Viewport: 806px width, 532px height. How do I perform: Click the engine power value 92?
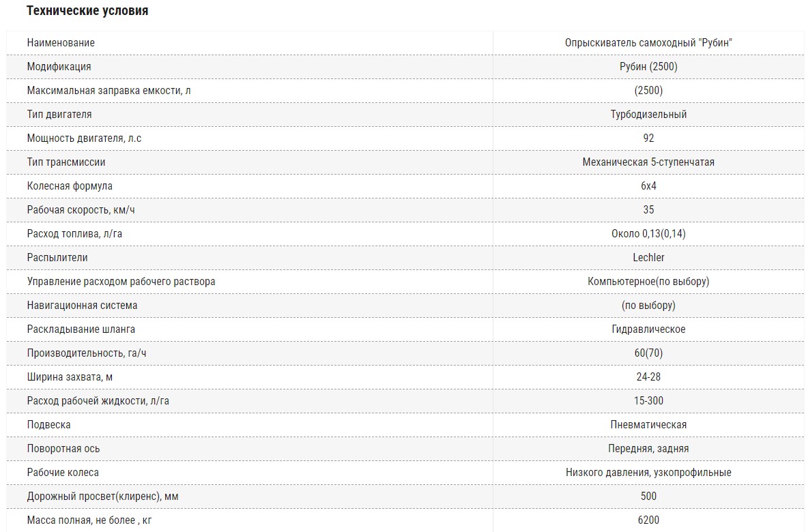tap(648, 138)
